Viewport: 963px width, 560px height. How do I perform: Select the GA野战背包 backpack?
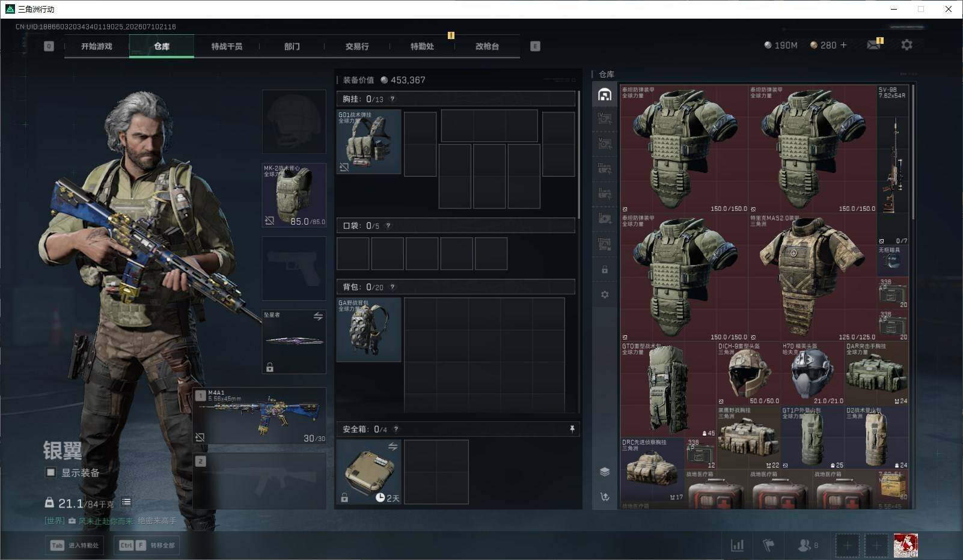(x=368, y=330)
